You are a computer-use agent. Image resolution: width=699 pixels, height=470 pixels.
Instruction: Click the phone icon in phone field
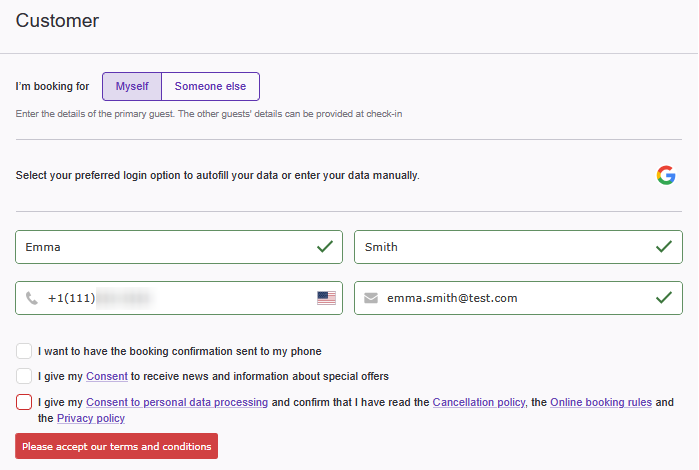click(32, 298)
